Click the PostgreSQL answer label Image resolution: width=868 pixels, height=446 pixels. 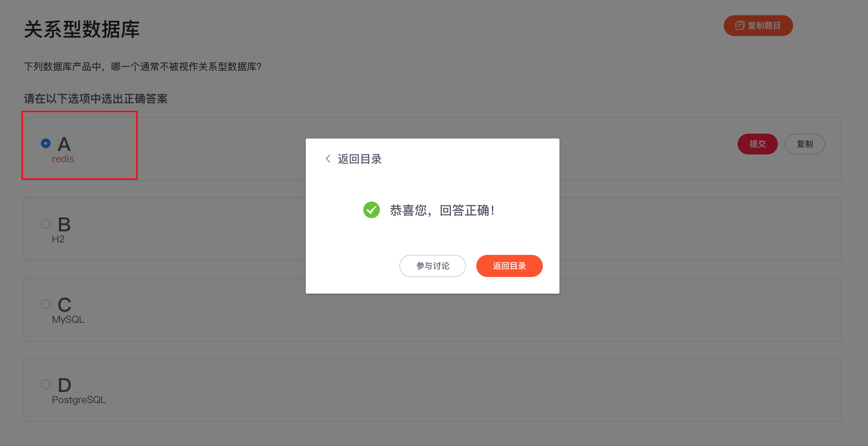[79, 400]
